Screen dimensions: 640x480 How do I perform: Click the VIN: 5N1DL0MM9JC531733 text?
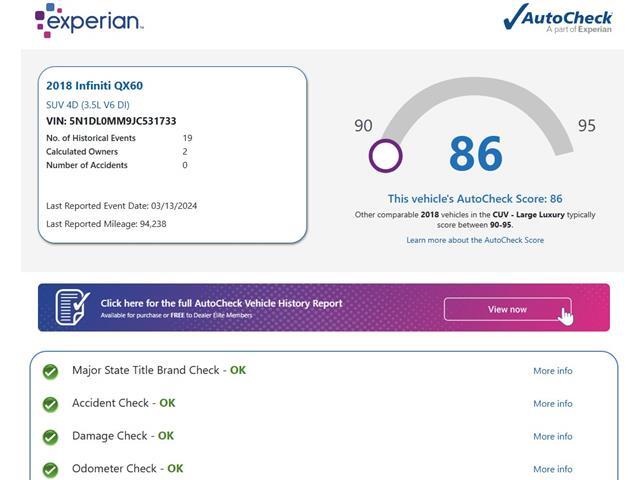click(x=111, y=121)
